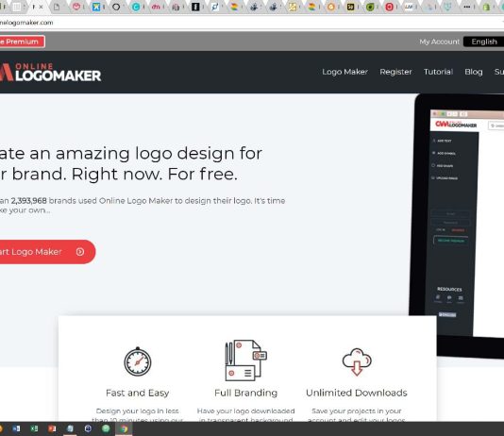Click the '2,393,968' brands count text
This screenshot has width=504, height=436.
click(x=29, y=201)
